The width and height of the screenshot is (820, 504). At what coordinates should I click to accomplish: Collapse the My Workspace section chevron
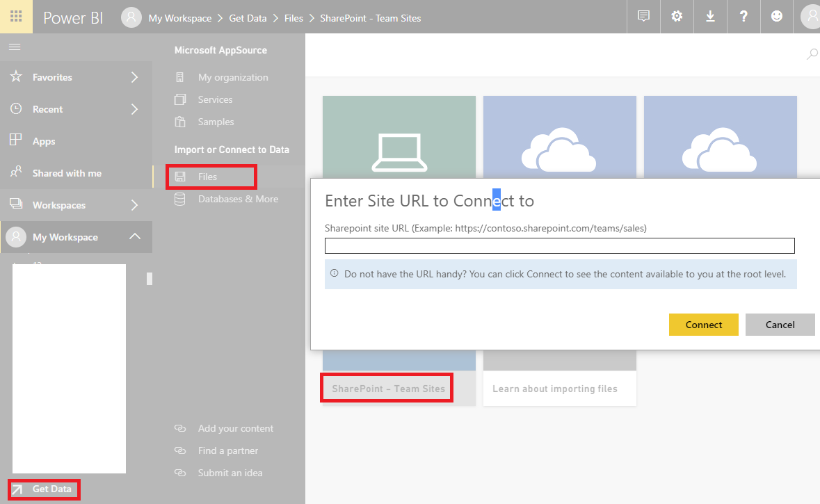(x=135, y=236)
